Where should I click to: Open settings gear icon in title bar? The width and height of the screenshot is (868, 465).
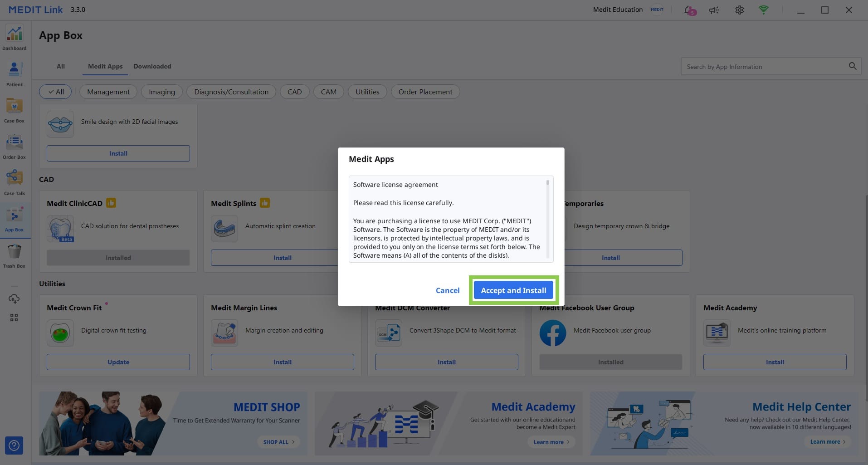click(739, 10)
